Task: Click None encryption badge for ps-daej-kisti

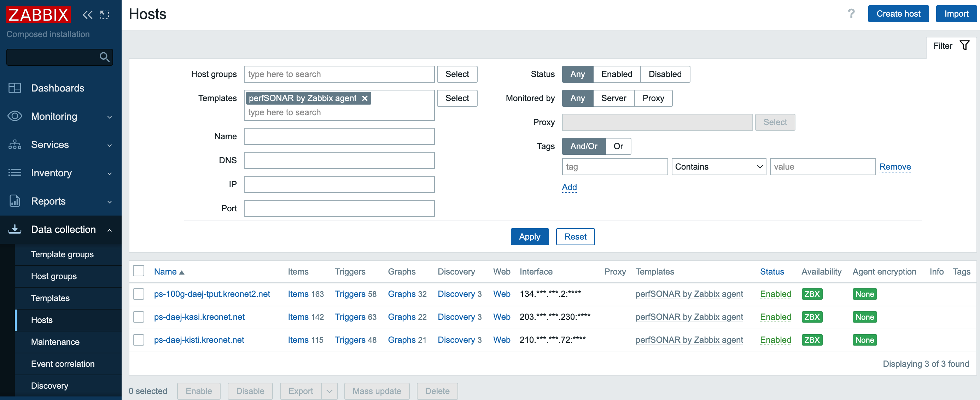Action: pos(864,340)
